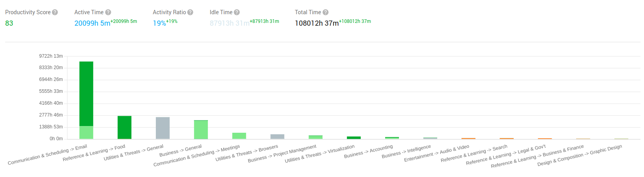Click the Productivity Score help icon

(55, 12)
